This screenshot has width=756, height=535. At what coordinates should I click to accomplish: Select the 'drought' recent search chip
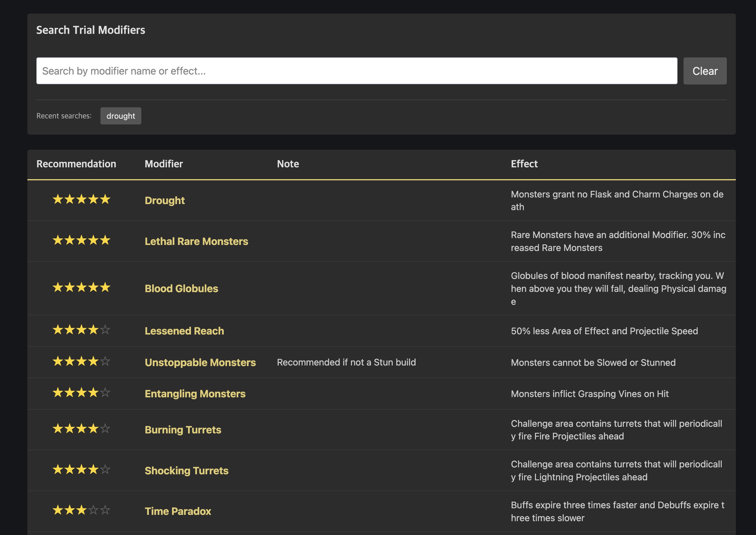pyautogui.click(x=121, y=116)
